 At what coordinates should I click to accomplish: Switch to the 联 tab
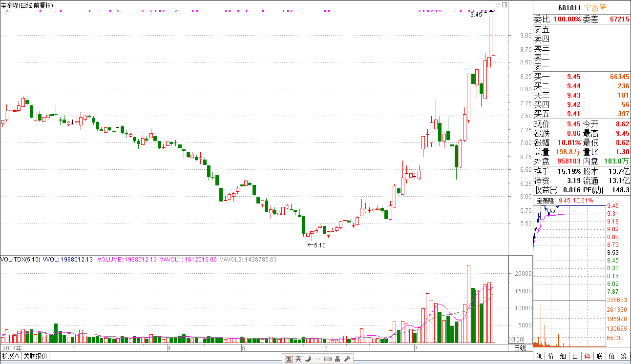[600, 356]
